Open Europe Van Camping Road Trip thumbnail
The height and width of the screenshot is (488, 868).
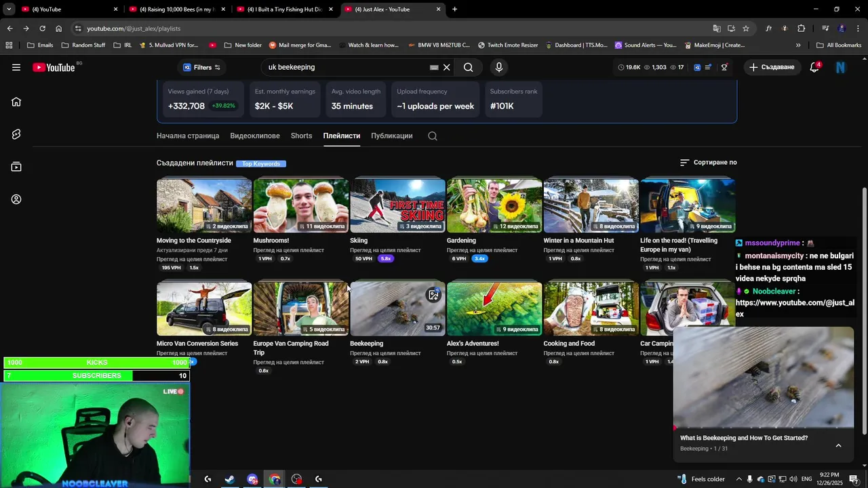301,309
